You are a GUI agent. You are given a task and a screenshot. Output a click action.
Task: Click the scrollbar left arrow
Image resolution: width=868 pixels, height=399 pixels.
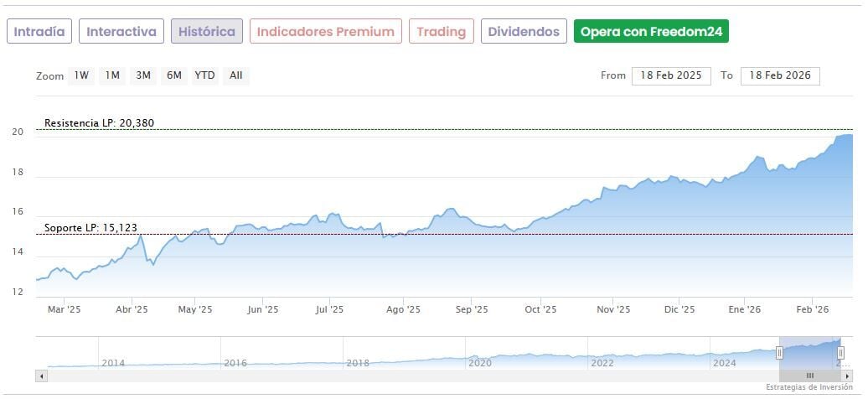pos(41,376)
